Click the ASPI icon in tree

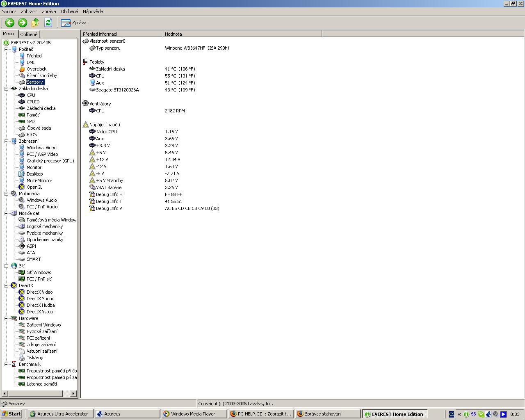click(22, 246)
